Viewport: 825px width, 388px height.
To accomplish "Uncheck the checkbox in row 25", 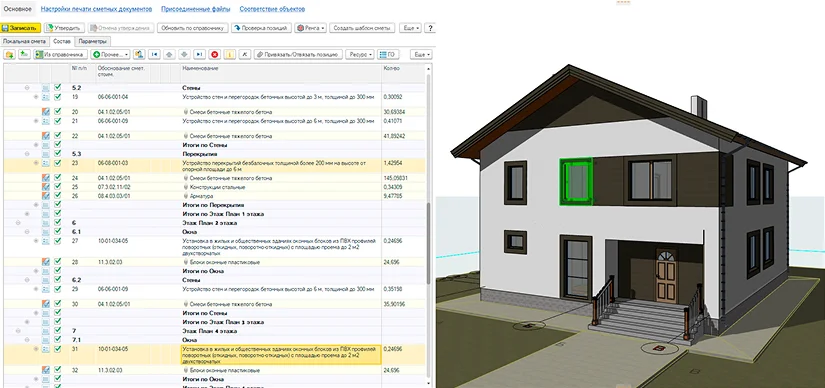I will click(58, 187).
